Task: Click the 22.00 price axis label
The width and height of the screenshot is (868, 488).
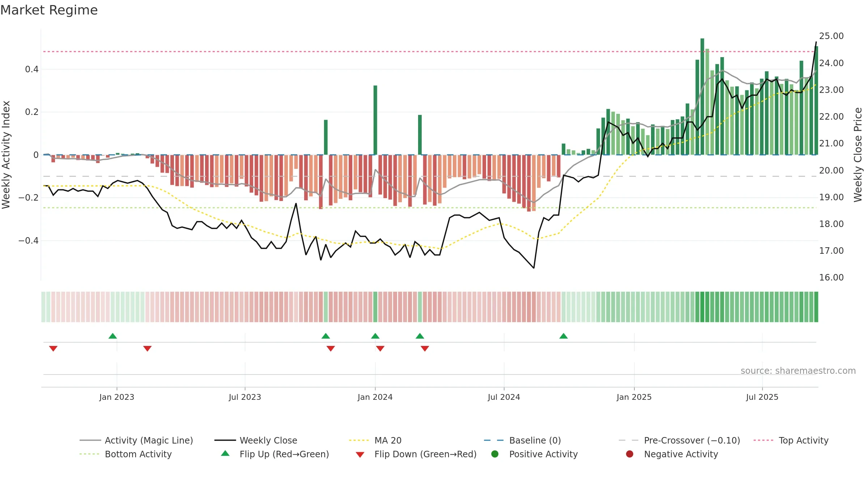Action: pyautogui.click(x=831, y=116)
